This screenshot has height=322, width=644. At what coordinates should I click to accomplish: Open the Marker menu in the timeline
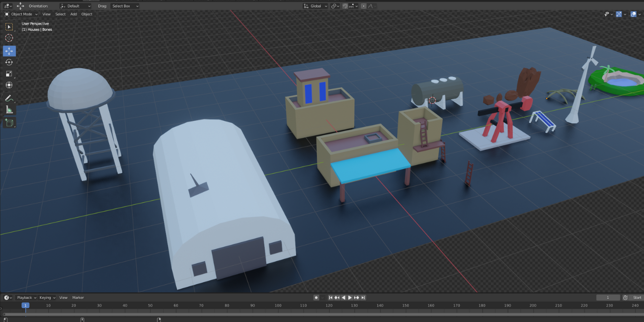tap(77, 297)
